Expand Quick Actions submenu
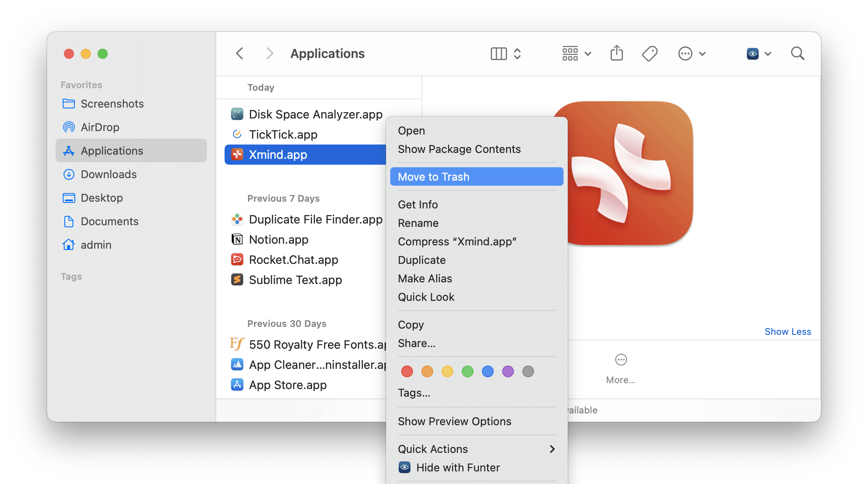 coord(476,449)
